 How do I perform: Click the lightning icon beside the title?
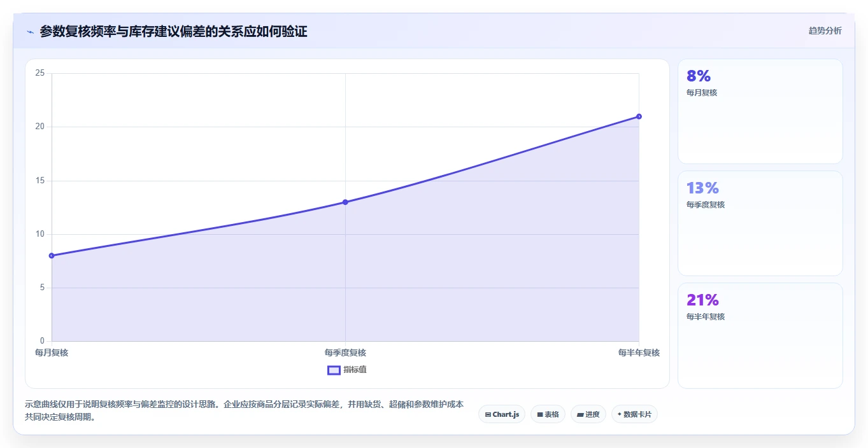30,31
